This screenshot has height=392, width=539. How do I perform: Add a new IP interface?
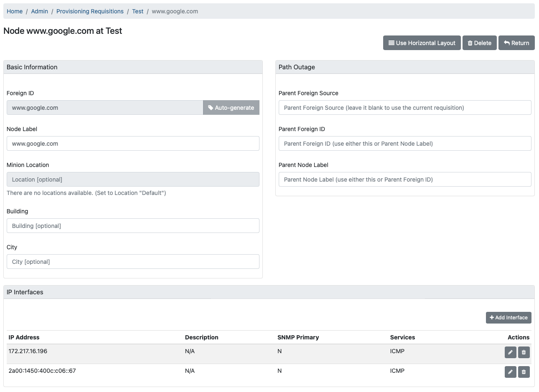pos(508,318)
